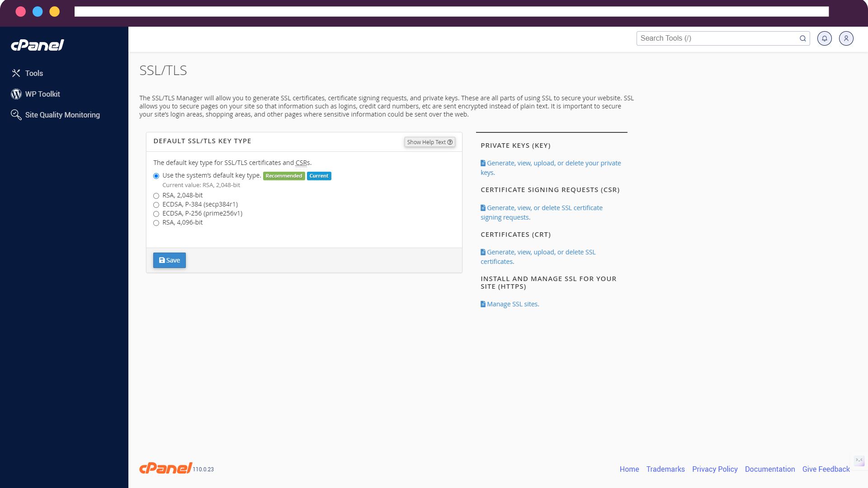Image resolution: width=868 pixels, height=488 pixels.
Task: Open WP Toolkit from sidebar
Action: click(x=42, y=94)
